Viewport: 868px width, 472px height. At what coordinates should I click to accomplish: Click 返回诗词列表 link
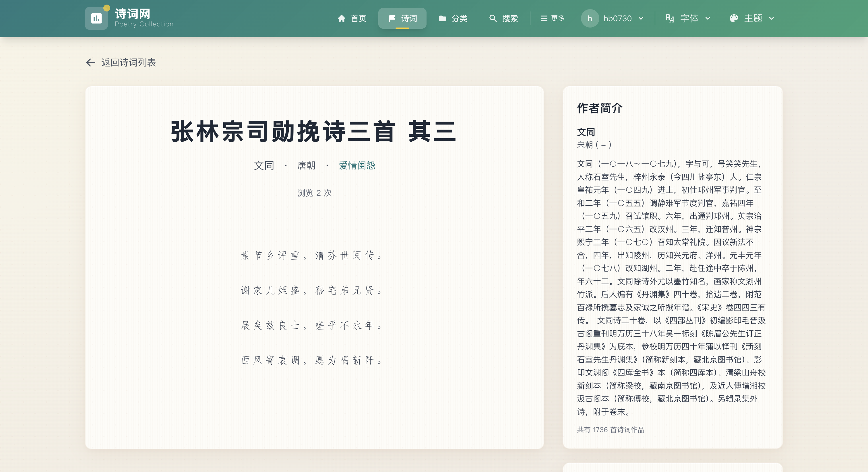tap(128, 62)
